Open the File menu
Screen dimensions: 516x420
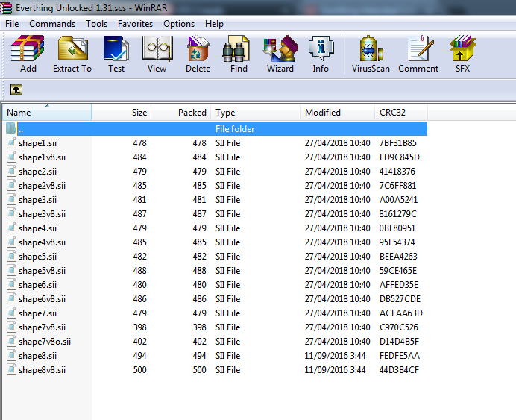point(12,24)
